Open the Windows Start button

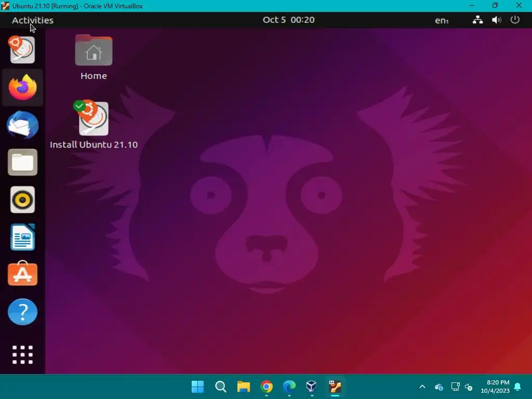tap(197, 387)
